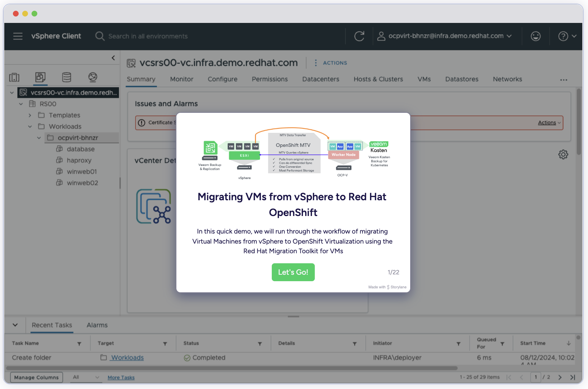Open the Workloads link in Recent Tasks
Viewport: 588px width, 389px height.
pyautogui.click(x=126, y=357)
